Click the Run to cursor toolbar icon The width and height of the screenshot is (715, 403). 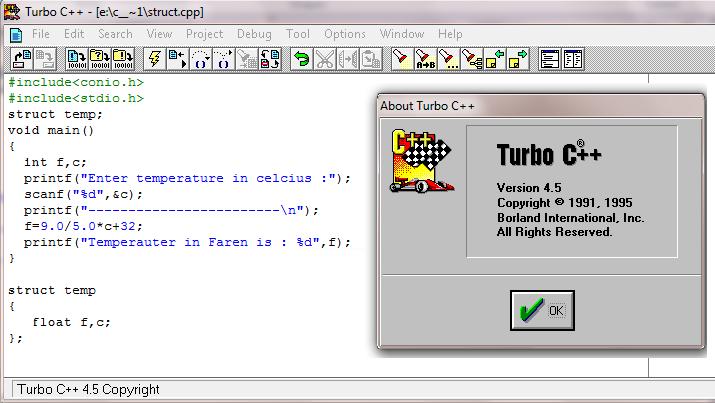click(x=178, y=59)
